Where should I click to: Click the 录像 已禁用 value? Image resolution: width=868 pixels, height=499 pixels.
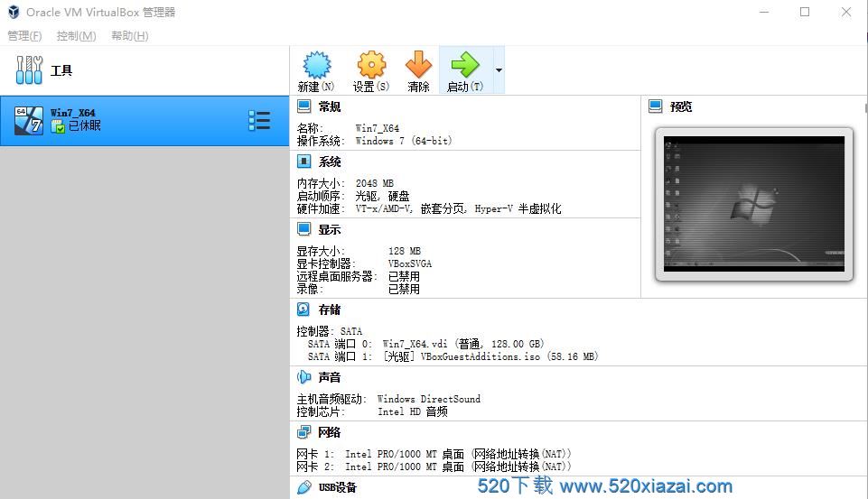pos(404,289)
